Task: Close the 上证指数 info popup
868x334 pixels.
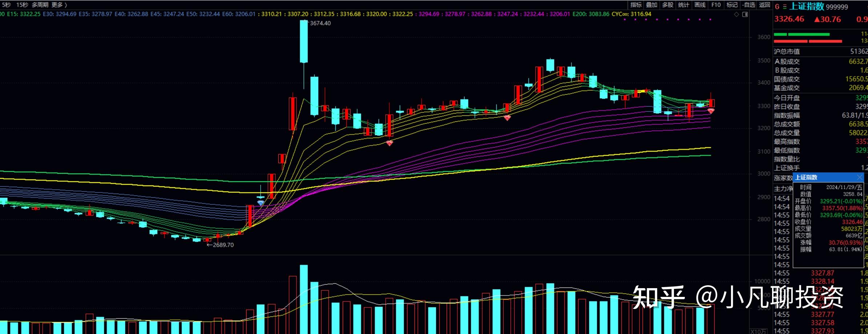Action: point(859,177)
